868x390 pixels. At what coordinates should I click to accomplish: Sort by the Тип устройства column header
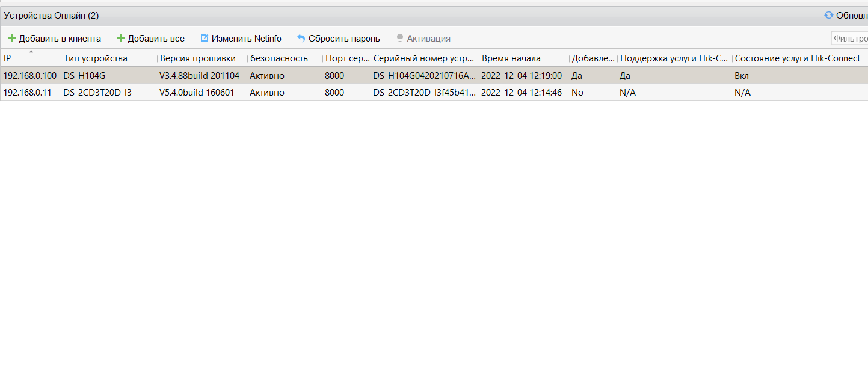(108, 58)
